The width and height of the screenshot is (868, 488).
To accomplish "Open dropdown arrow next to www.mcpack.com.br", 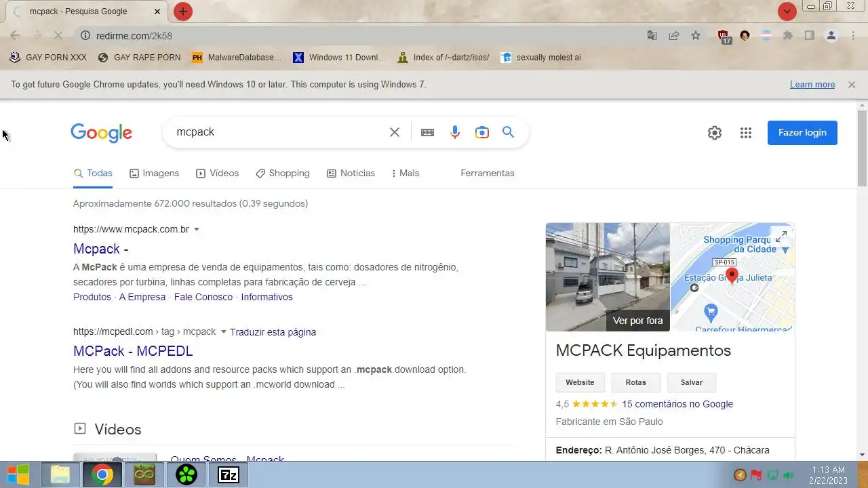I will point(197,230).
